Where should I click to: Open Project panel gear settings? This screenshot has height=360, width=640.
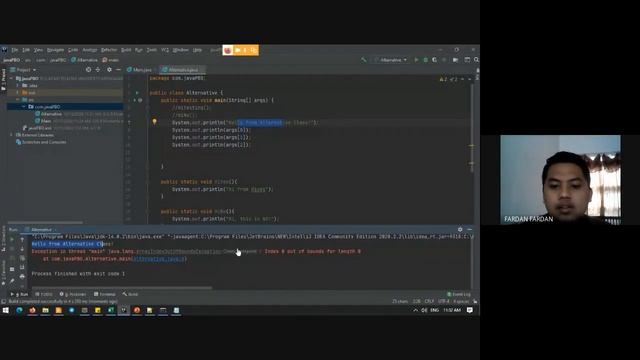click(x=109, y=70)
